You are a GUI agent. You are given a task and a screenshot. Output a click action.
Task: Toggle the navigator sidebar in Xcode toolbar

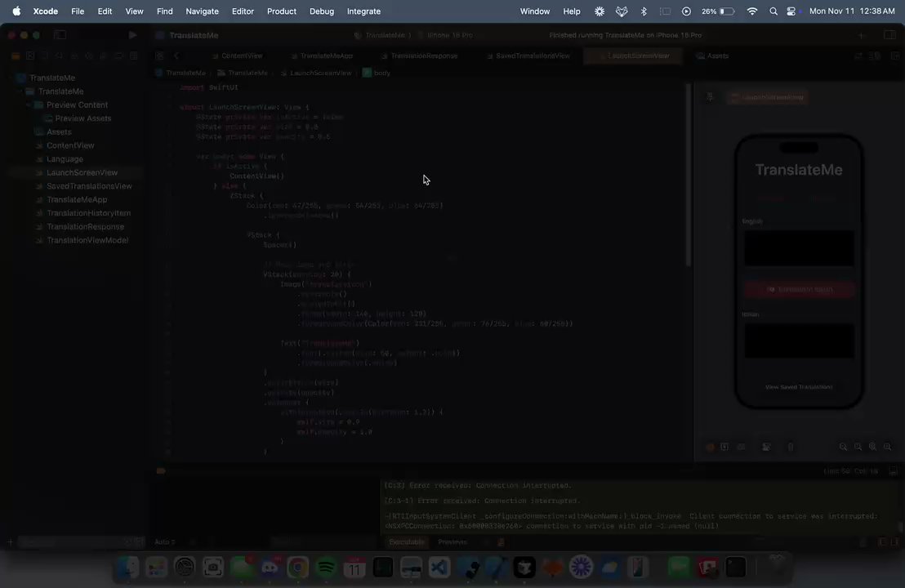click(60, 35)
